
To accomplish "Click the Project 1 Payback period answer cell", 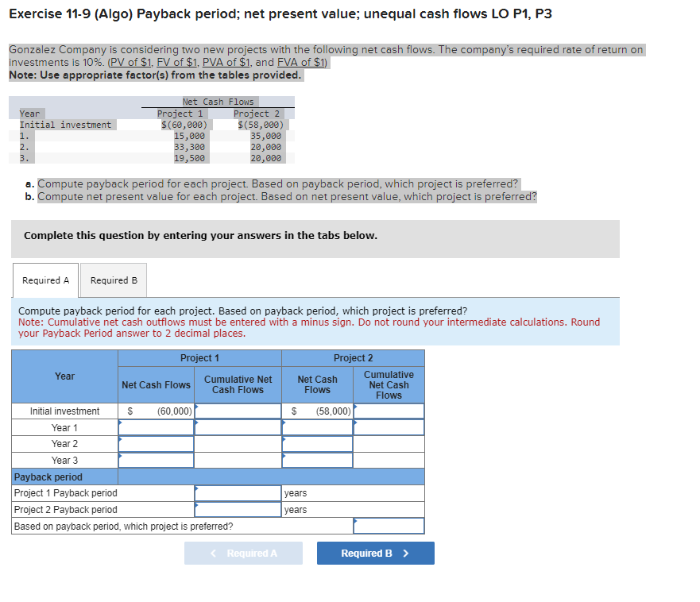I will [x=238, y=492].
